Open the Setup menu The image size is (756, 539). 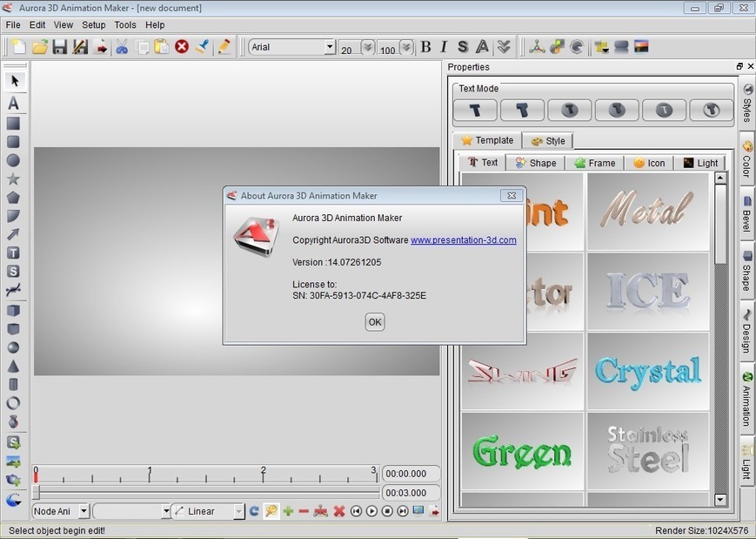click(x=94, y=24)
